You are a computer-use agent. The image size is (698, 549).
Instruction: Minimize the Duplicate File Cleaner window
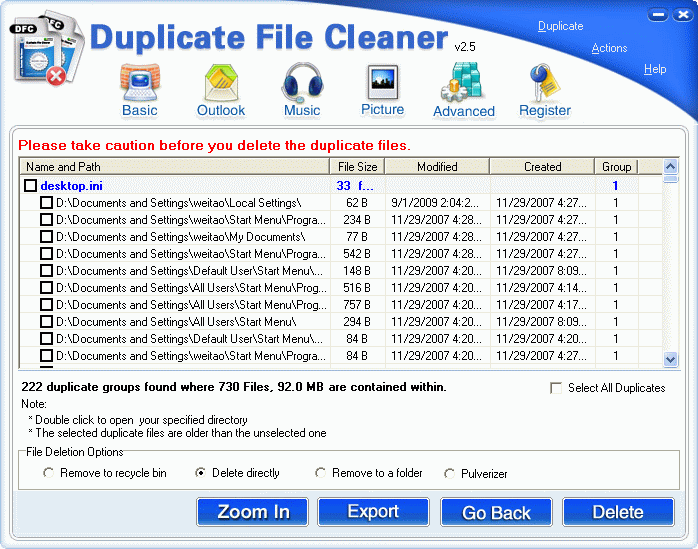pos(658,15)
